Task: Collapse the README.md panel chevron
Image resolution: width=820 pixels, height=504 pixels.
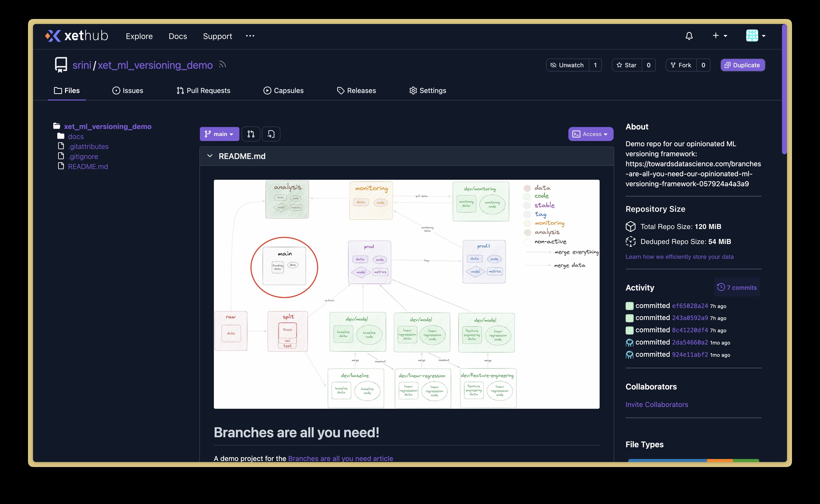Action: pyautogui.click(x=210, y=156)
